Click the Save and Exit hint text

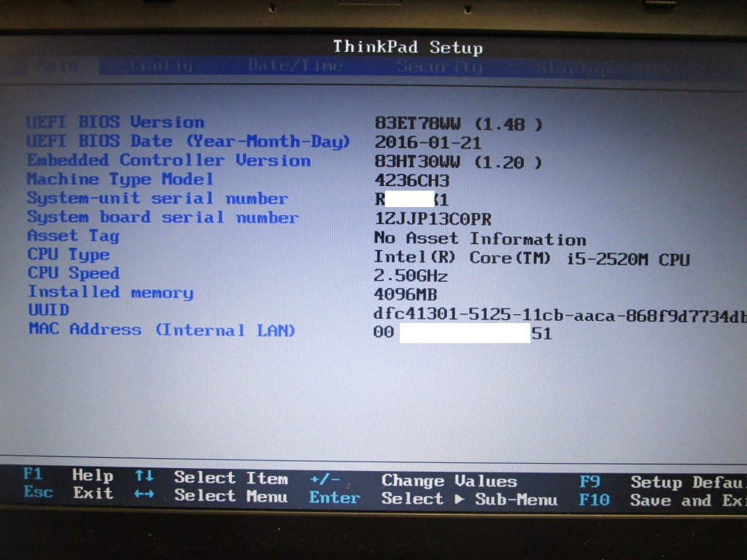[x=689, y=500]
